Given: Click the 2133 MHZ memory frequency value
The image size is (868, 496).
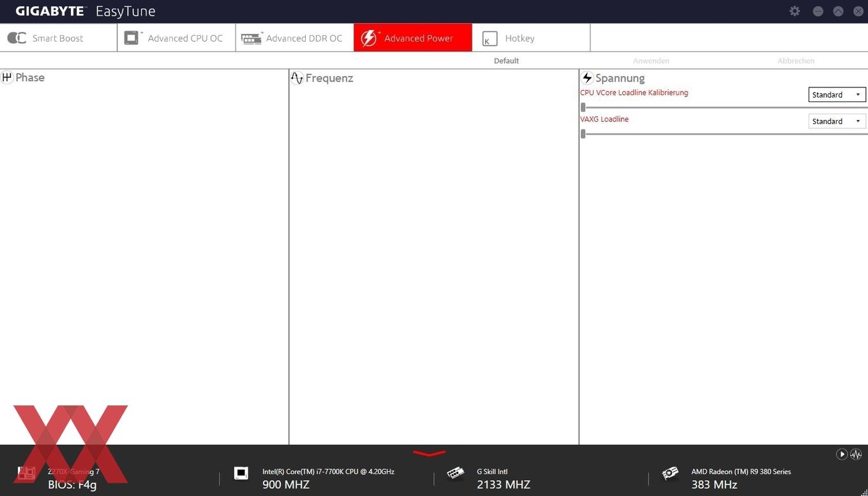Looking at the screenshot, I should [504, 485].
